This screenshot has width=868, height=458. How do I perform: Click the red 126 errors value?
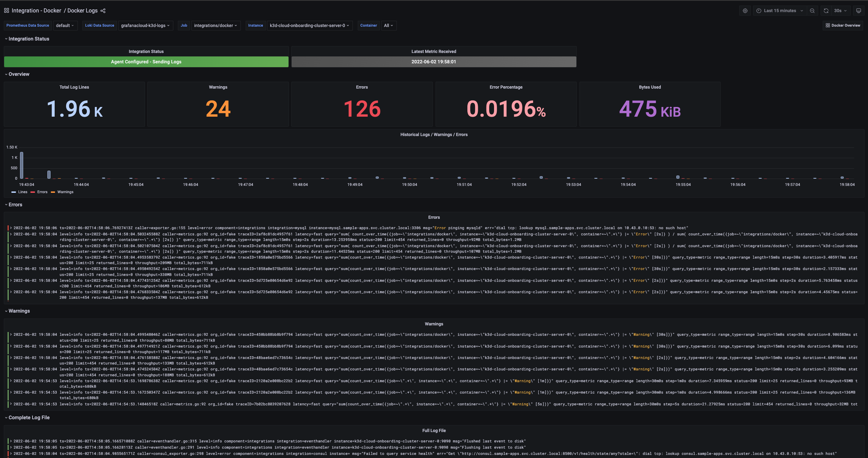[362, 109]
